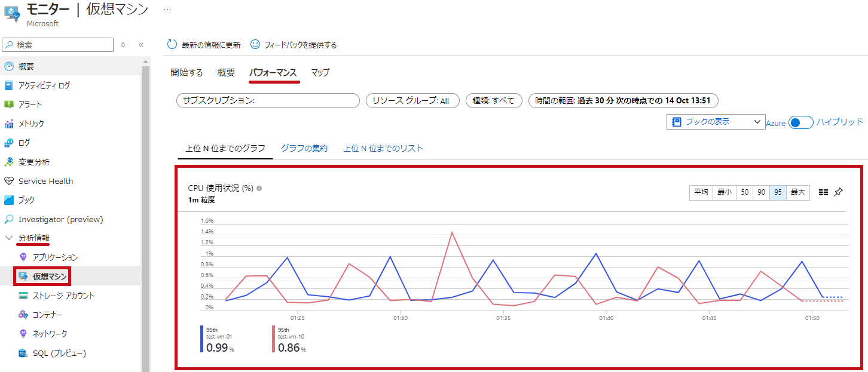
Task: Click the refresh icon in the toolbar
Action: click(x=172, y=45)
